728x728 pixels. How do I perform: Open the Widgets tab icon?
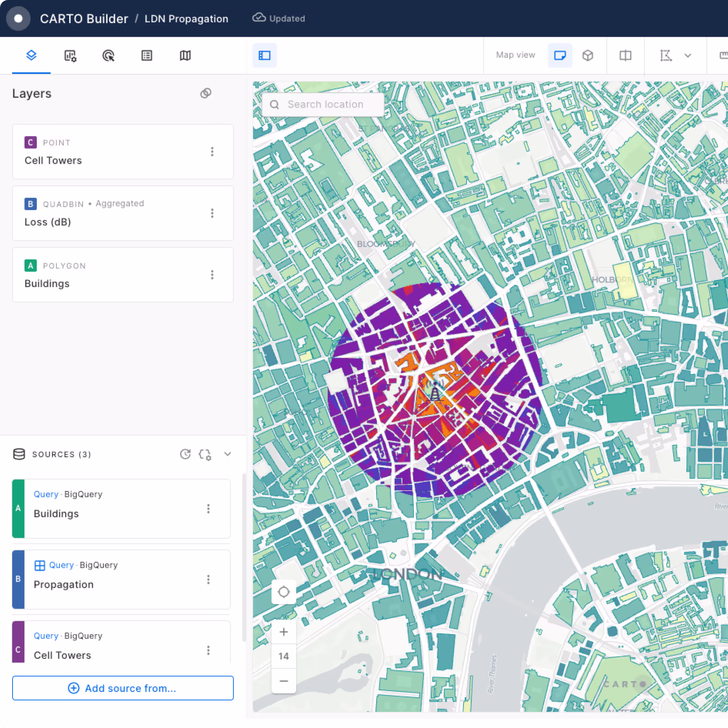coord(70,55)
